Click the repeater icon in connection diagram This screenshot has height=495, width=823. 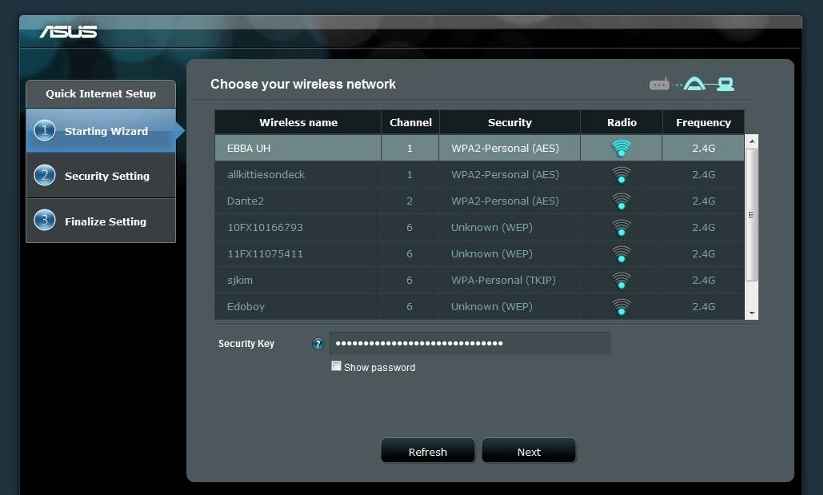[694, 83]
